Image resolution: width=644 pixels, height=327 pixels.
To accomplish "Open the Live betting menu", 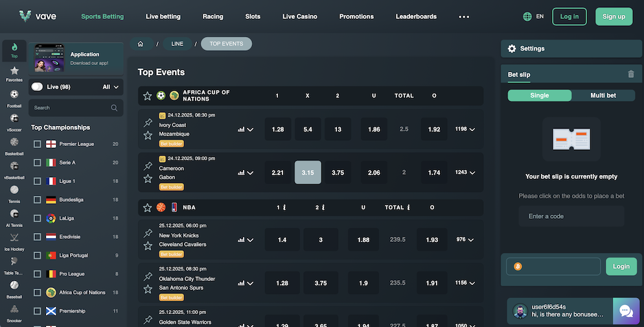I will click(163, 16).
